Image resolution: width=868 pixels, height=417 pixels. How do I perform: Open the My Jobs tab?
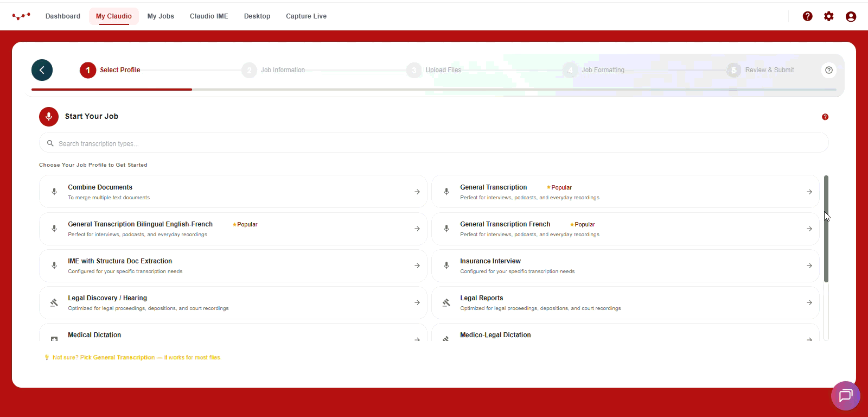pyautogui.click(x=161, y=16)
